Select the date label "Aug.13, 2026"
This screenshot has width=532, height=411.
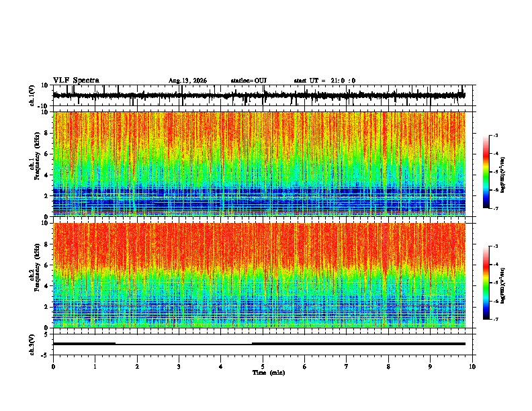click(187, 81)
